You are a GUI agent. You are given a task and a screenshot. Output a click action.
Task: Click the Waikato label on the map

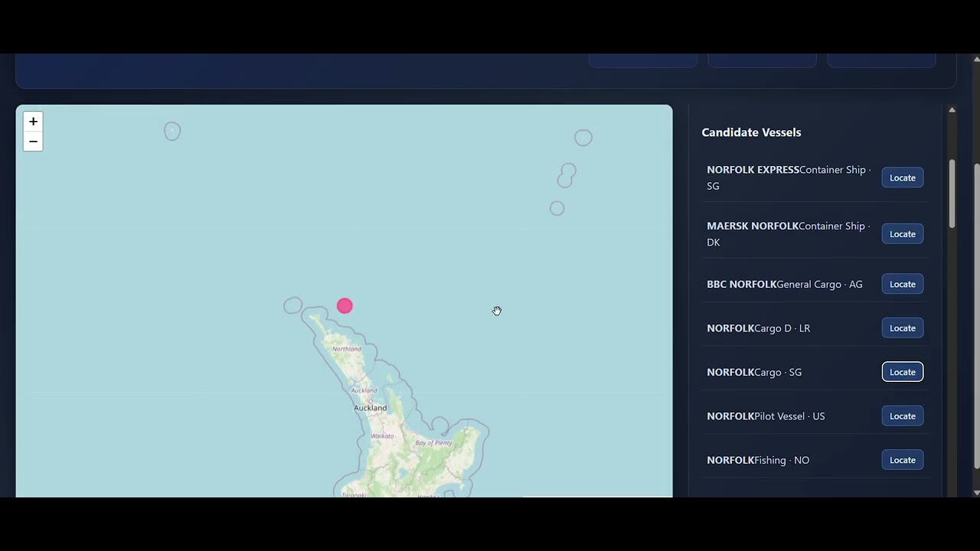382,436
